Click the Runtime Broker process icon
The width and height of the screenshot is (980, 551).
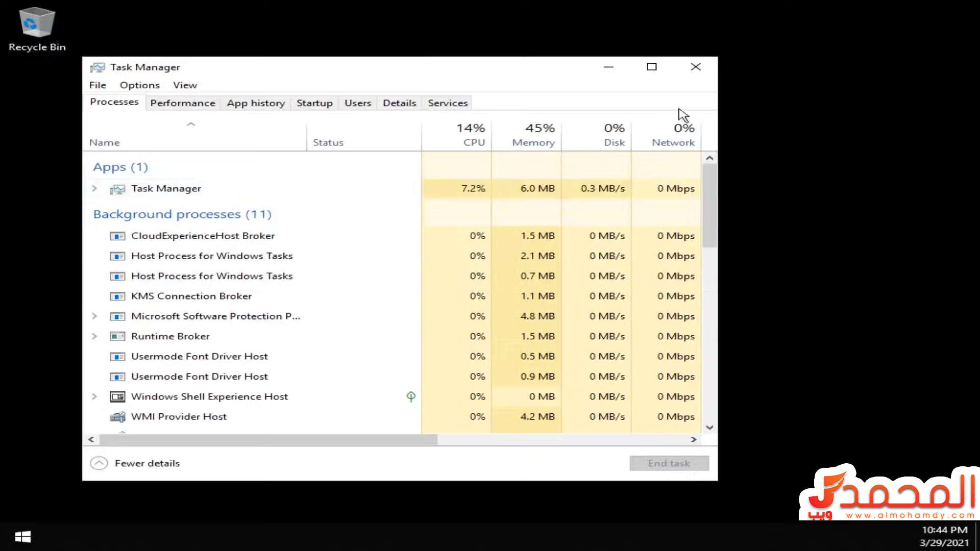coord(117,337)
